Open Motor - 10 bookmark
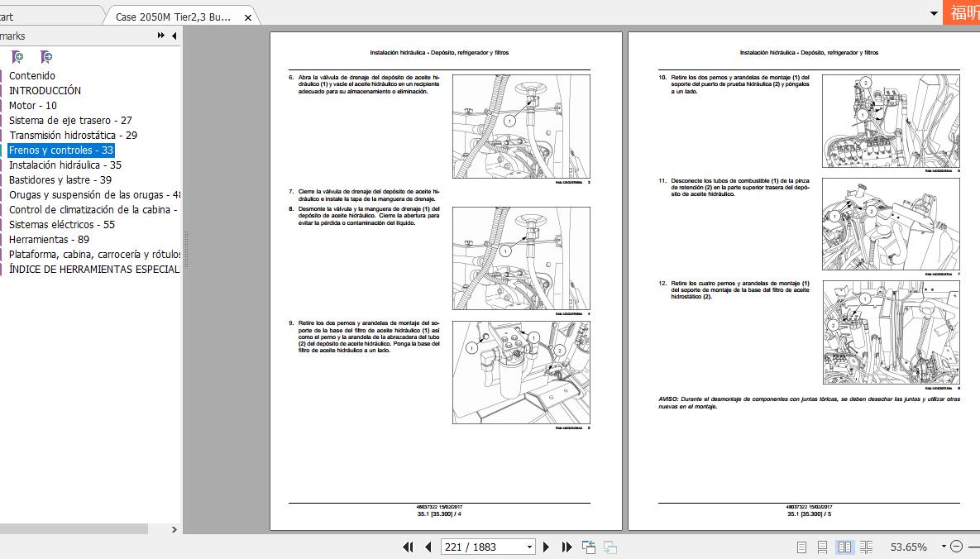Viewport: 980px width, 559px height. [32, 106]
